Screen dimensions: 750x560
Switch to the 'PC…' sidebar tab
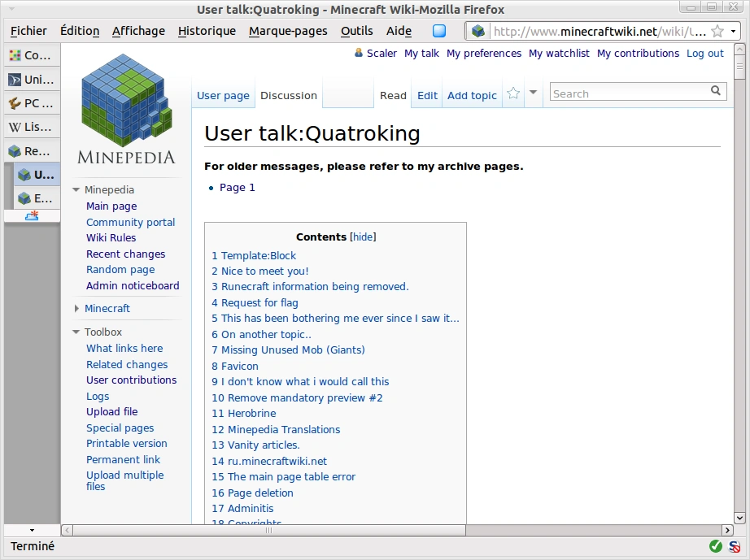tap(32, 103)
